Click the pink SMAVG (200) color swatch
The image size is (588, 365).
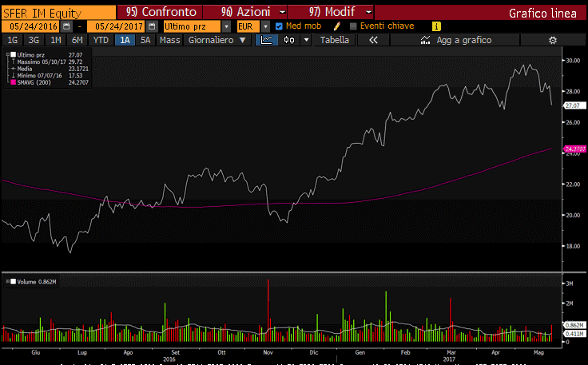(x=13, y=82)
